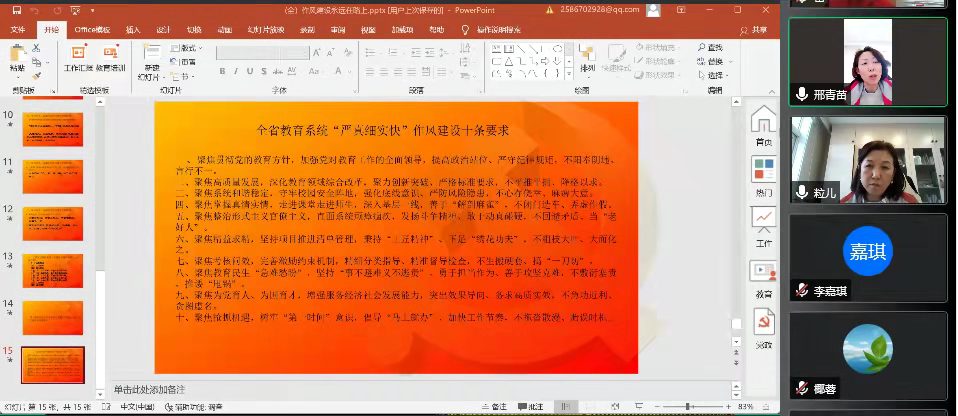Toggle Center paragraph alignment

pyautogui.click(x=383, y=71)
